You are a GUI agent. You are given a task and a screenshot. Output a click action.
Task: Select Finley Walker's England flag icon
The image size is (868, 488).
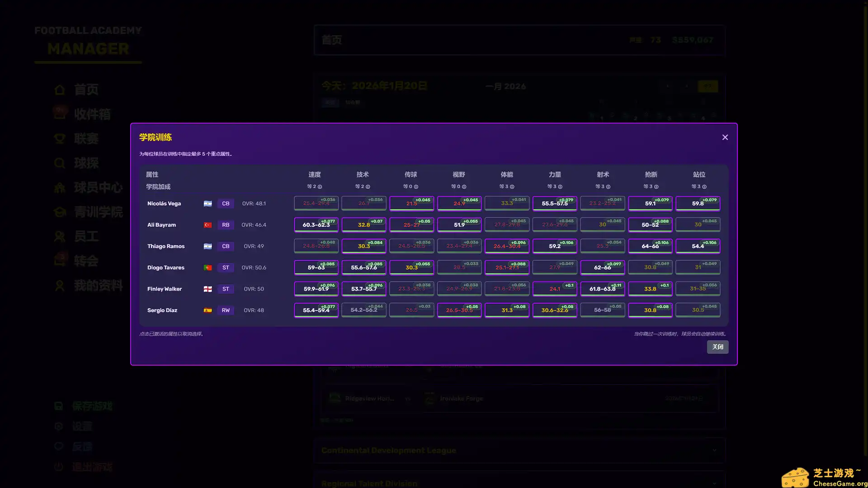[208, 289]
